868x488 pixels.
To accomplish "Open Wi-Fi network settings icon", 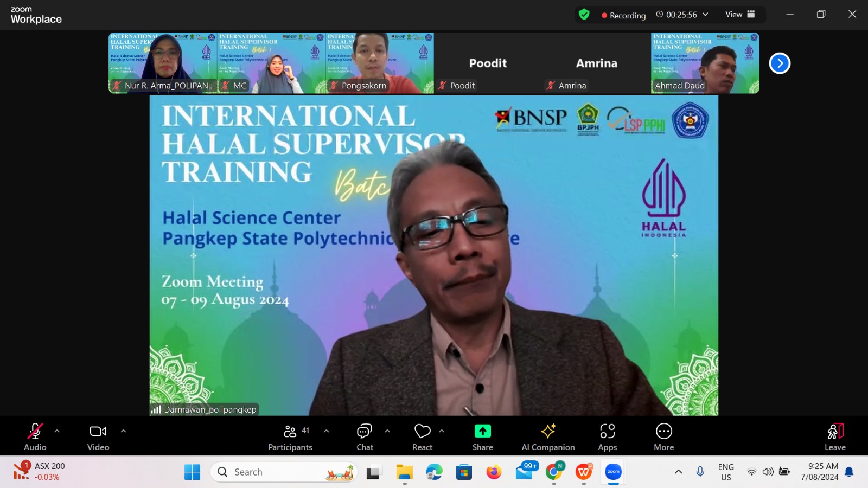I will (751, 472).
